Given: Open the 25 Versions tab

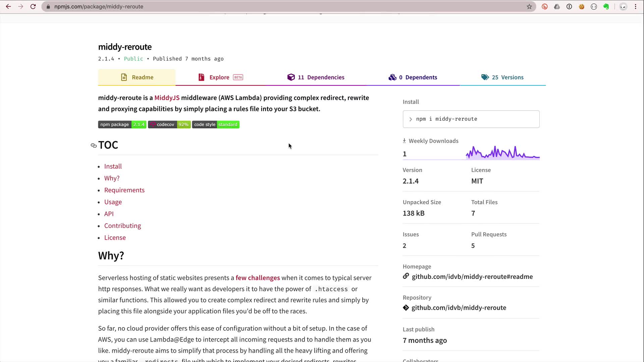Looking at the screenshot, I should 502,77.
